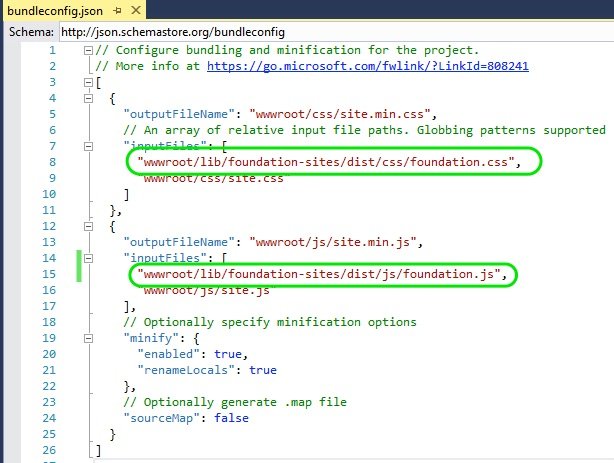Click the foundation.js path string
This screenshot has width=614, height=463.
318,274
